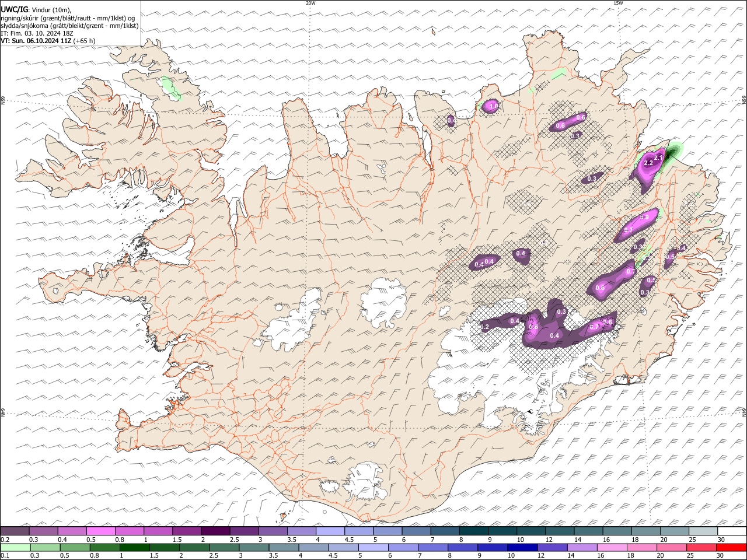Click the 'rigning/skúrir' legend description line
This screenshot has width=747, height=560.
pos(68,17)
